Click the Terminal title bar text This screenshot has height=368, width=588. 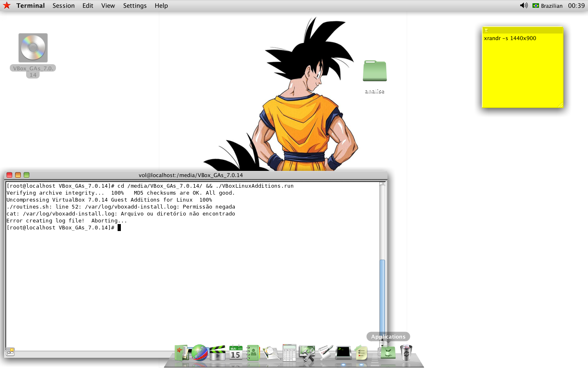[x=191, y=175]
